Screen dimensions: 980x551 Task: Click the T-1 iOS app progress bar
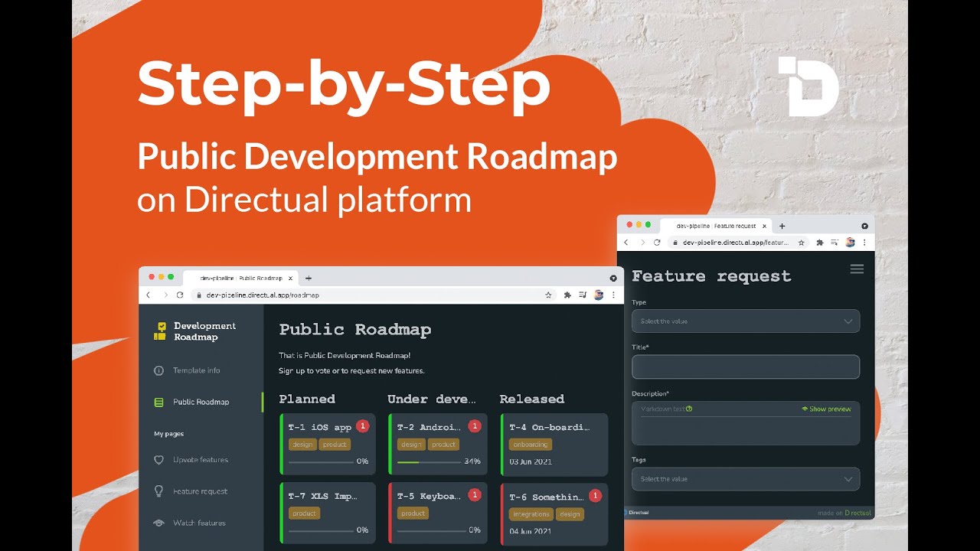click(321, 462)
